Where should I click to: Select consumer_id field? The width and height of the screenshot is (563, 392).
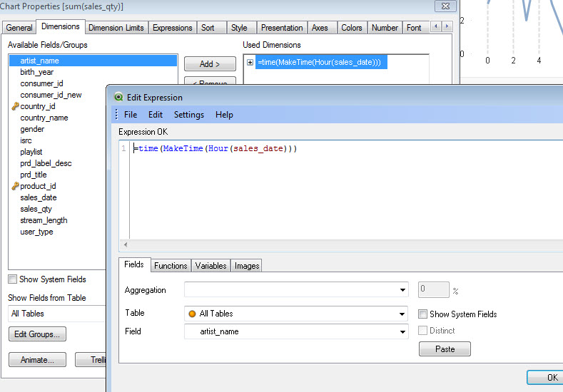[x=41, y=83]
